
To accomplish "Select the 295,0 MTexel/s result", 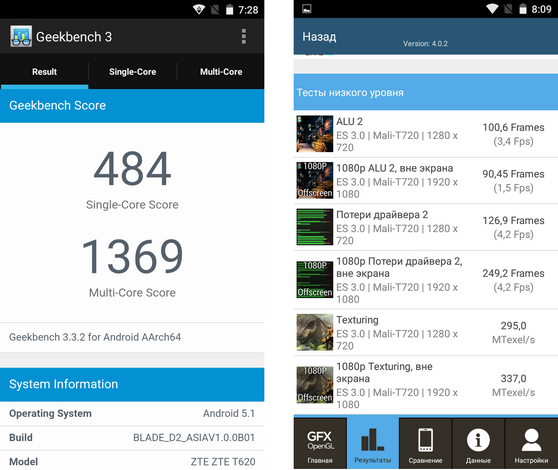I will [x=513, y=333].
